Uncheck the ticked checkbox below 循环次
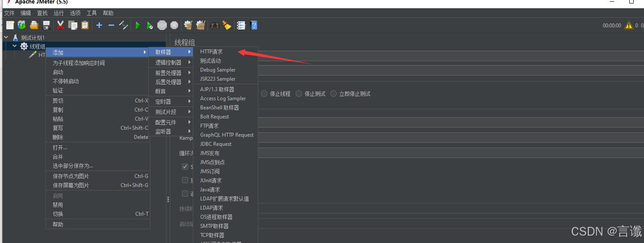 point(185,167)
